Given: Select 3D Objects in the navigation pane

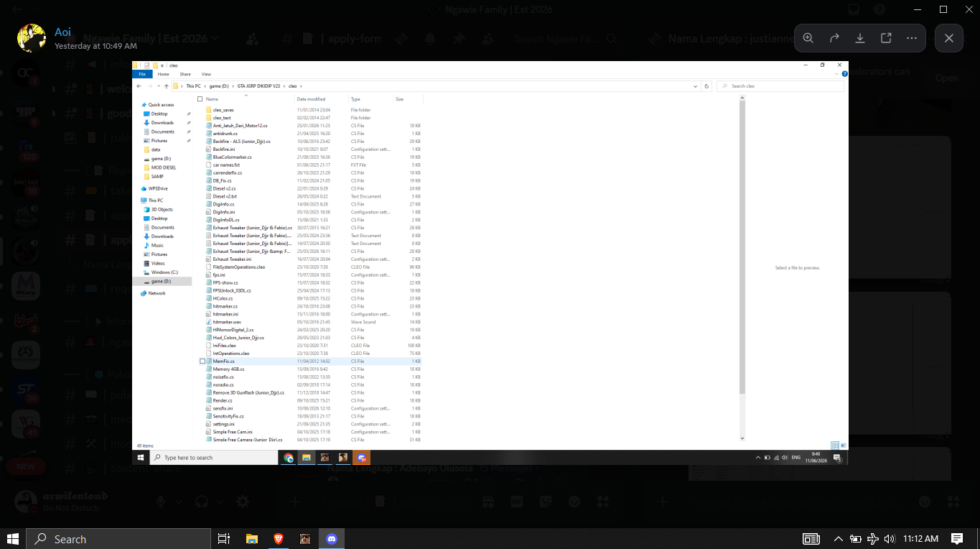Looking at the screenshot, I should 162,209.
